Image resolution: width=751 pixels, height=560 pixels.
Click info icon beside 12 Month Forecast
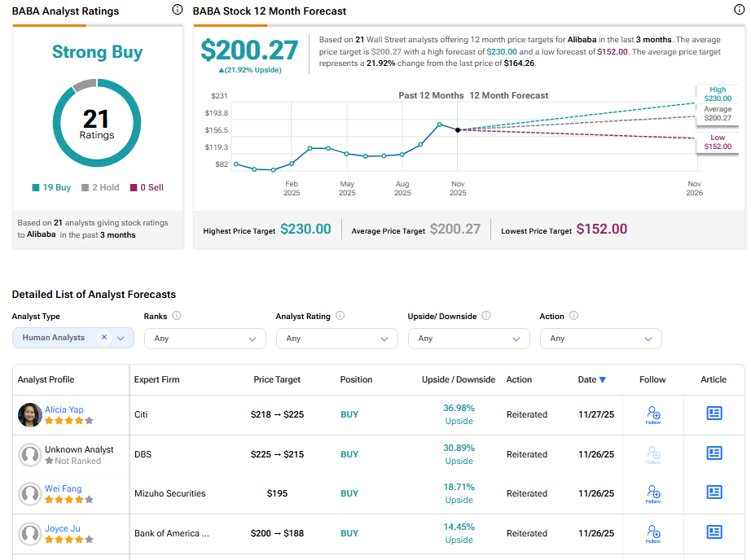(x=739, y=11)
